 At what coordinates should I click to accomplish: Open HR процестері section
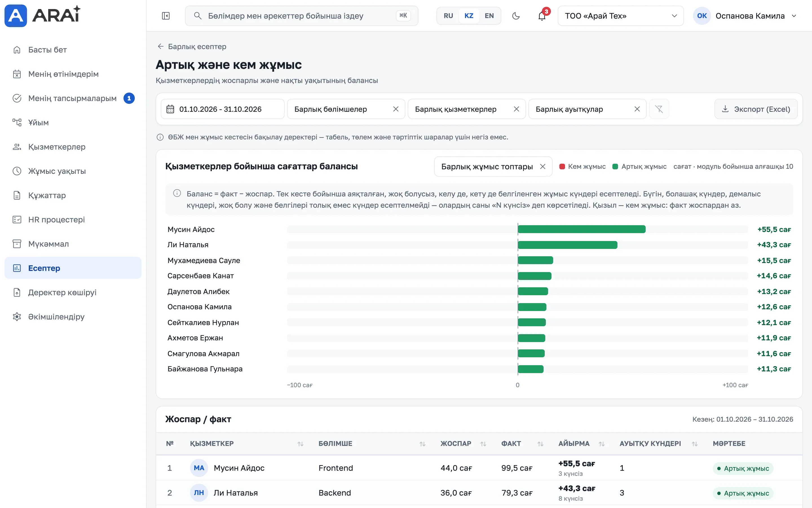[73, 219]
